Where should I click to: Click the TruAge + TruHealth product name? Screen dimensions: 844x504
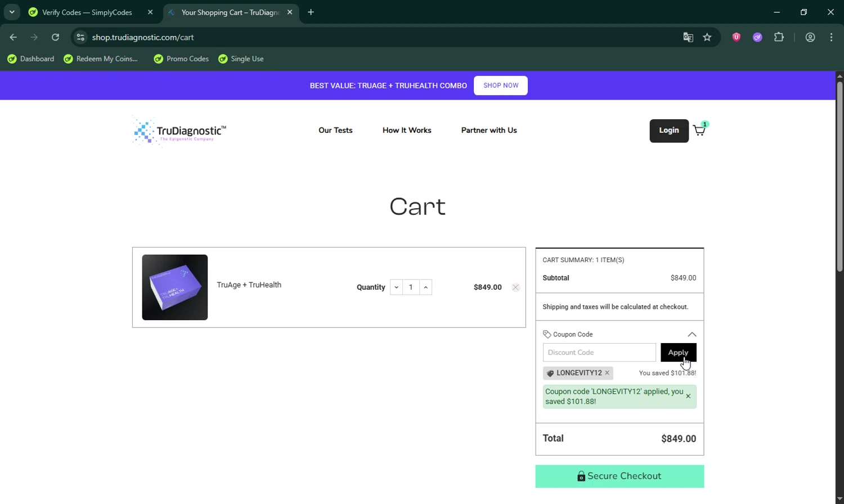249,285
